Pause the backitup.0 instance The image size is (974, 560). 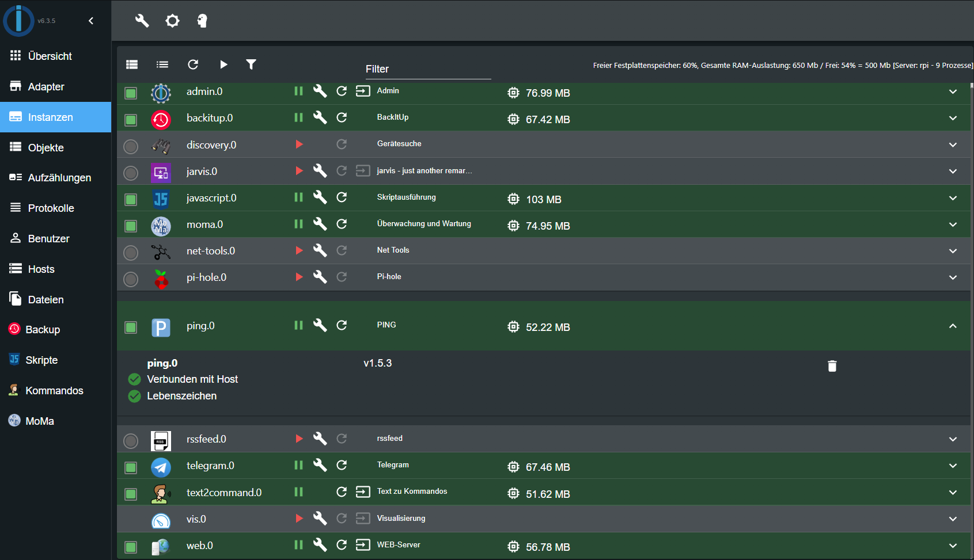[298, 117]
